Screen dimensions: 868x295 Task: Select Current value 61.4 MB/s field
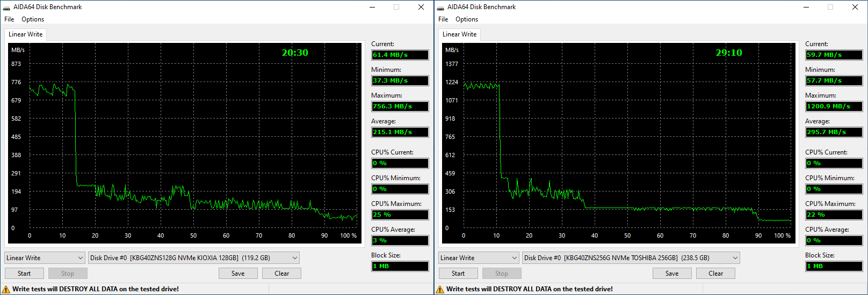coord(400,55)
